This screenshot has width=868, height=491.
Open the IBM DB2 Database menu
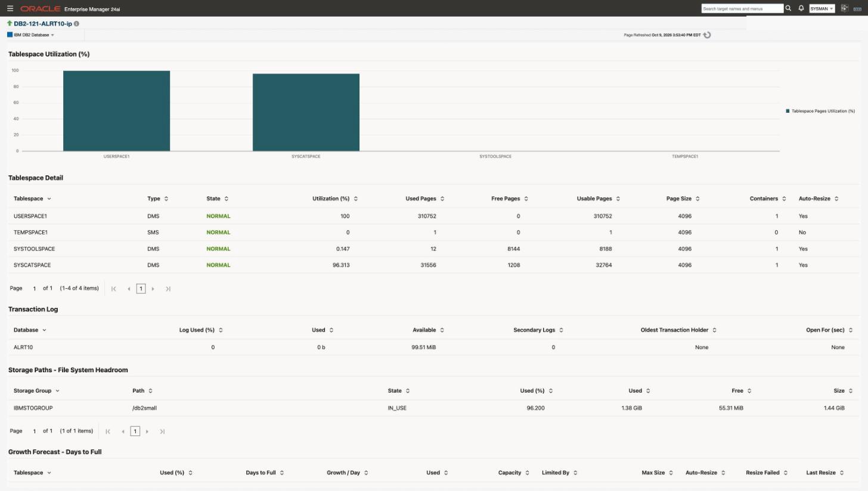[30, 35]
